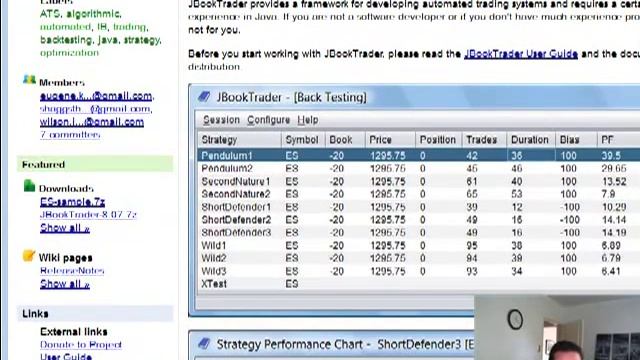Select the SecondNature2 strategy row
The image size is (640, 360).
pos(419,194)
